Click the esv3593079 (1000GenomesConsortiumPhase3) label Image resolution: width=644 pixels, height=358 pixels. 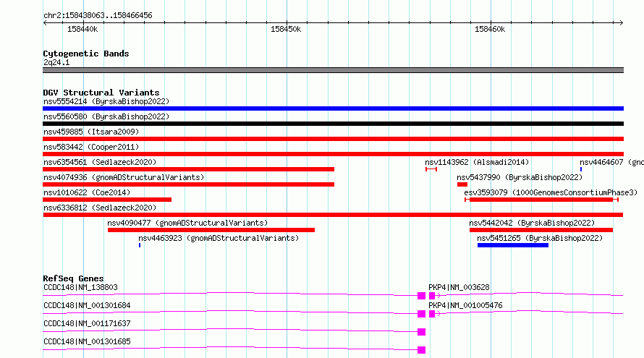click(551, 192)
